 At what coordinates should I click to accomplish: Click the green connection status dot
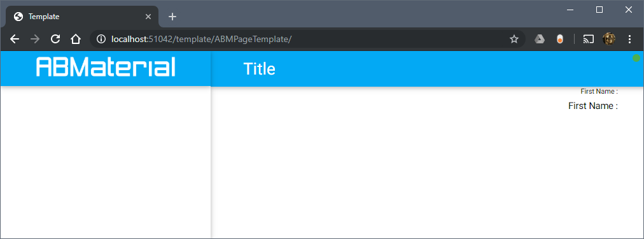[x=636, y=59]
